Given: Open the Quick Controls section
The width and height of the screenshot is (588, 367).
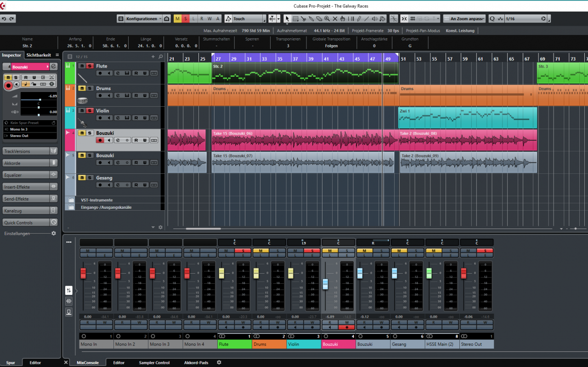Looking at the screenshot, I should 30,223.
